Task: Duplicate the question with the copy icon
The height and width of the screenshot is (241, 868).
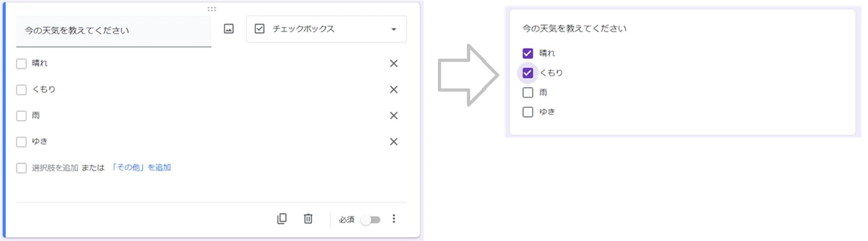Action: tap(282, 219)
